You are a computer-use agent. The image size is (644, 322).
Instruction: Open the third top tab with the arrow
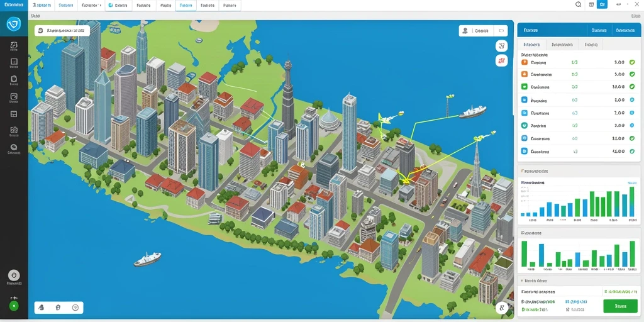(x=92, y=5)
